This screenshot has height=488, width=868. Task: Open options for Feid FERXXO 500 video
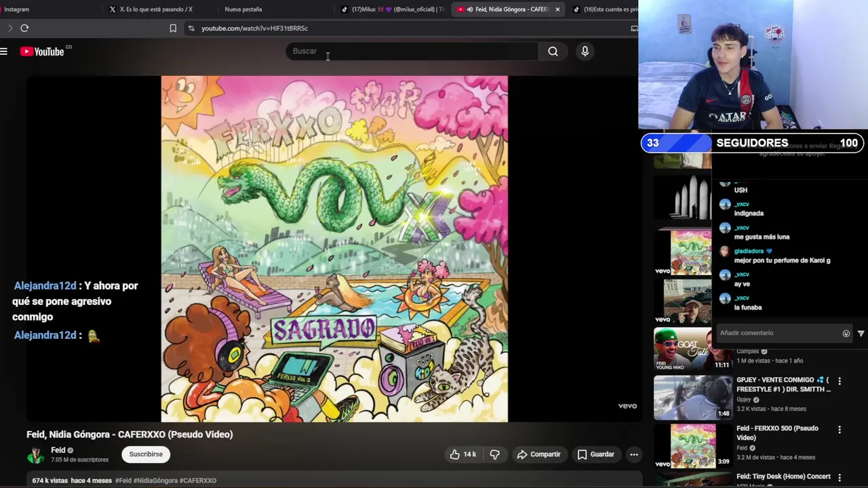(x=840, y=430)
